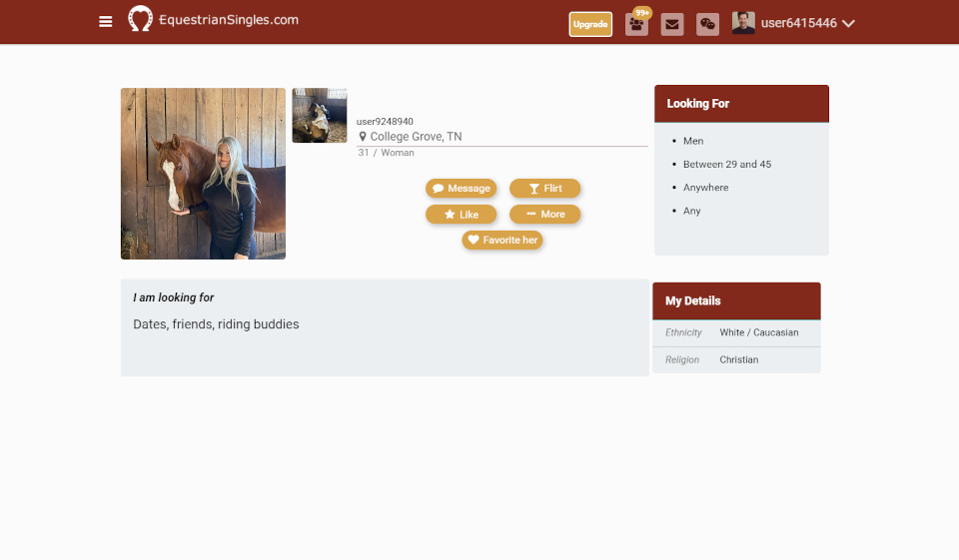Open the visitors icon with 99+ badge

click(636, 24)
